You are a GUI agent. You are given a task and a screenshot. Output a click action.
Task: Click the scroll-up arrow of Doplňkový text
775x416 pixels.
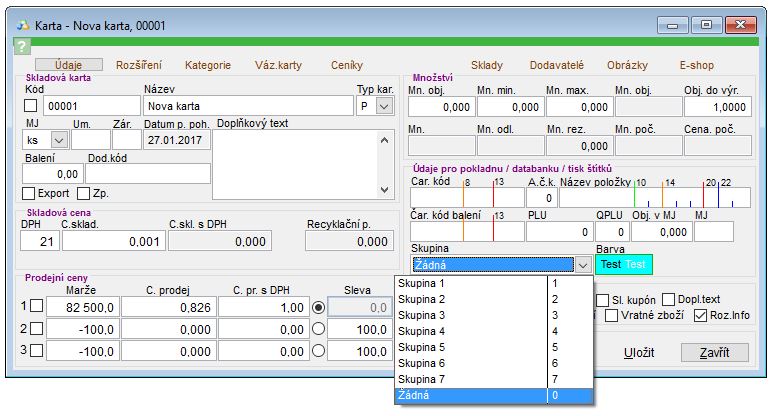tap(384, 141)
